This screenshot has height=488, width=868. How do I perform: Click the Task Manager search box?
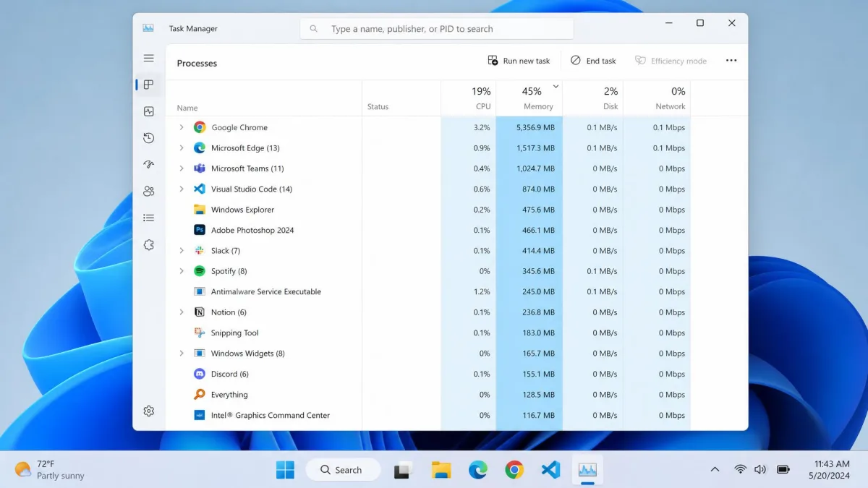[437, 29]
